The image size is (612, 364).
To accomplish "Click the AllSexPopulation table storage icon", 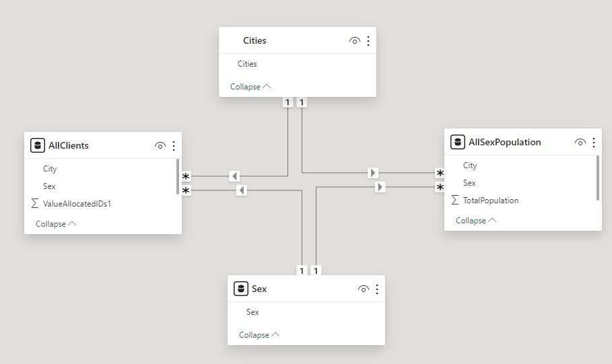I will click(457, 142).
